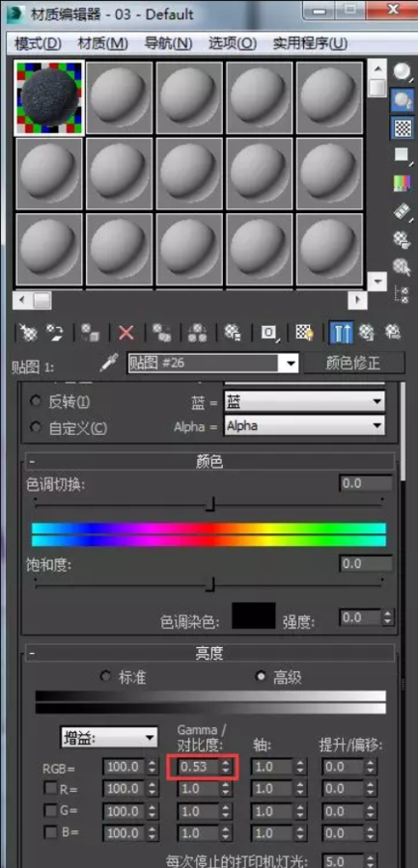Open the 蓝 = channel dropdown
418x868 pixels.
point(304,401)
